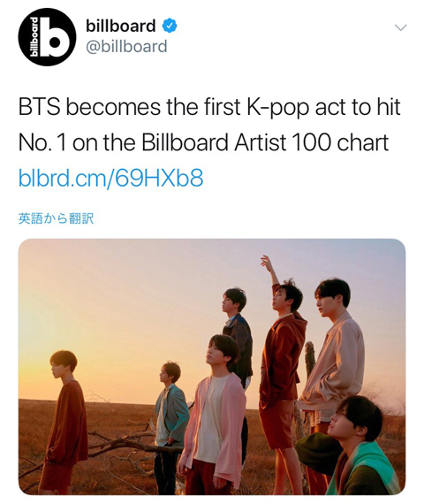Open the billboard profile avatar
Viewport: 424px width, 504px height.
coord(47,36)
